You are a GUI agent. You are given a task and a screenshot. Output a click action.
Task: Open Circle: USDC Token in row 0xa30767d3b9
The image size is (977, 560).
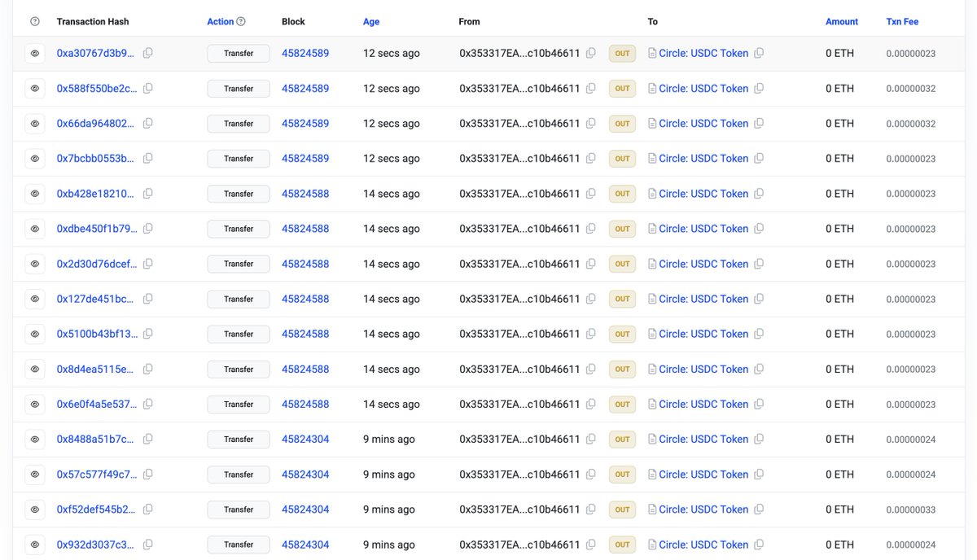pos(703,53)
